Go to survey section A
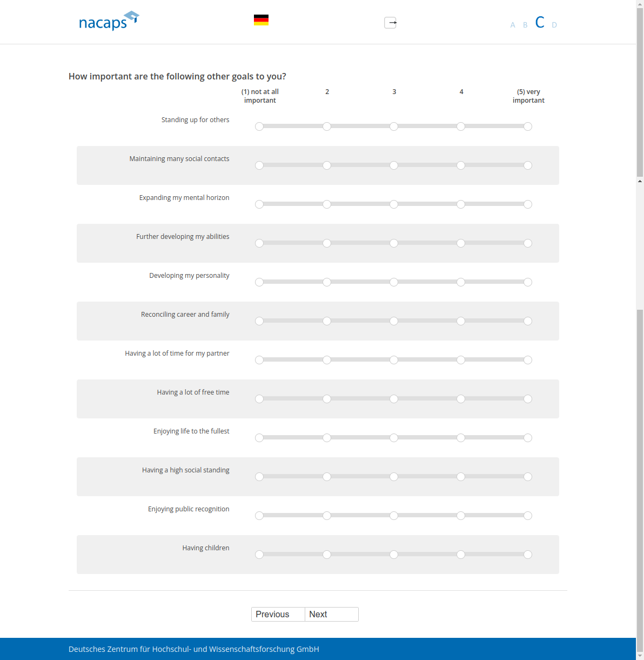The height and width of the screenshot is (660, 644). click(x=513, y=25)
